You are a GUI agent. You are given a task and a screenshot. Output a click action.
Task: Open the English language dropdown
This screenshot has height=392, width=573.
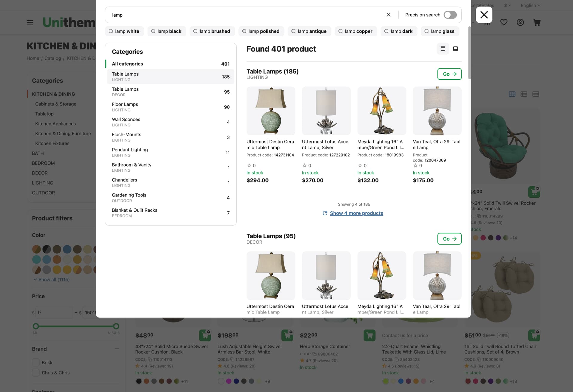tap(530, 5)
